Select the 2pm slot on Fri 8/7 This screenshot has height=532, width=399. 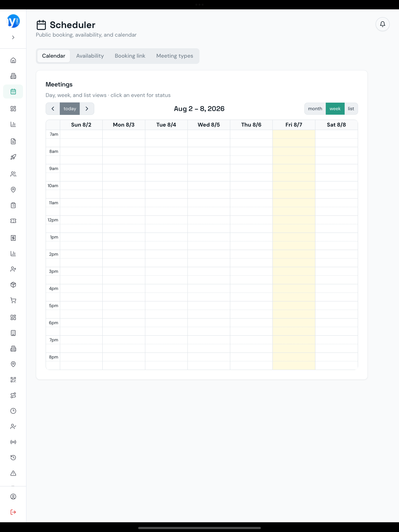tap(294, 254)
